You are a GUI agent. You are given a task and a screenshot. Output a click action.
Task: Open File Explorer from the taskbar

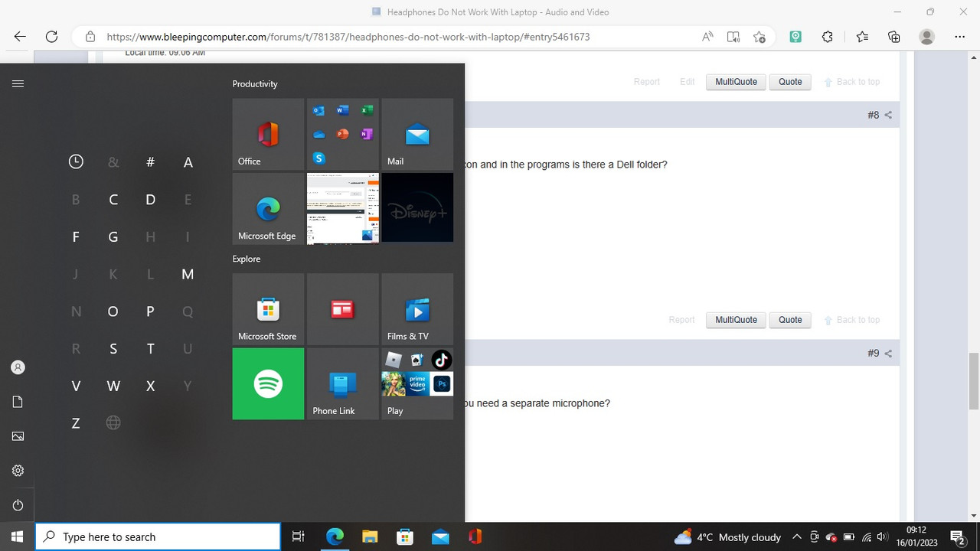(x=370, y=536)
